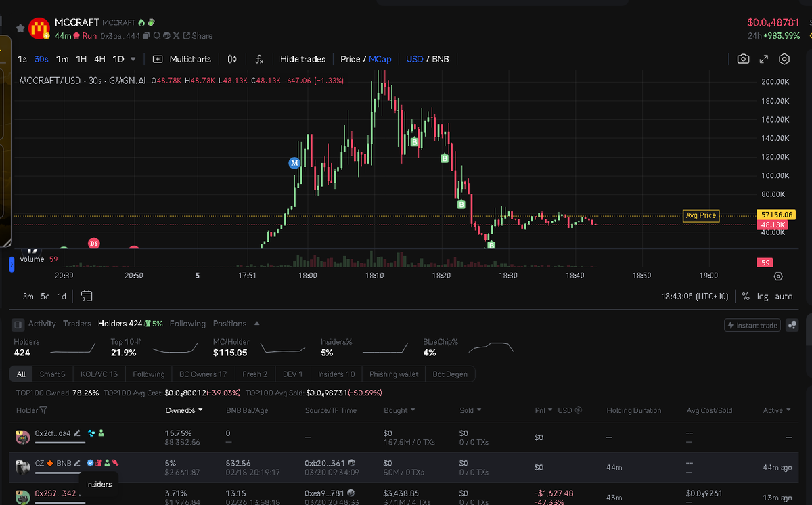Image resolution: width=812 pixels, height=505 pixels.
Task: Select BNB as chart currency
Action: pyautogui.click(x=441, y=59)
